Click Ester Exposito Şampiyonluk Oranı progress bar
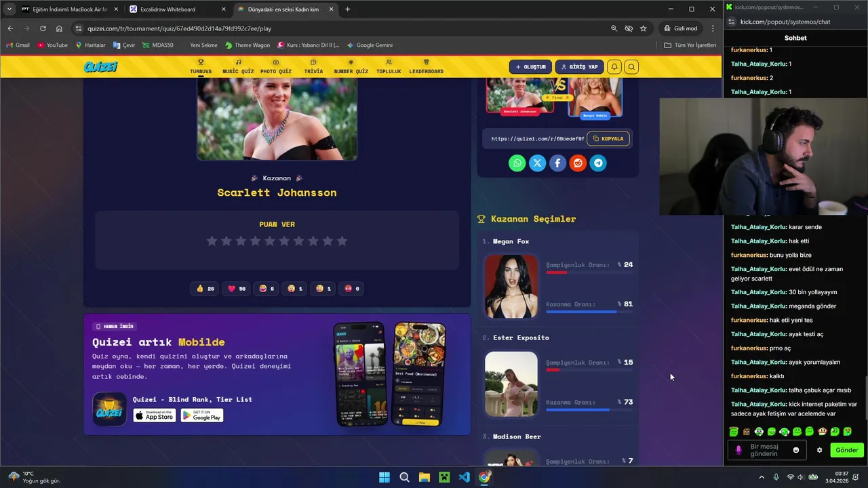This screenshot has width=868, height=488. tap(589, 370)
